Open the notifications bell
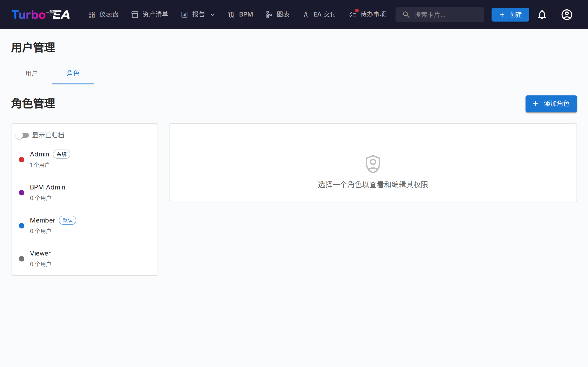The height and width of the screenshot is (367, 588). pos(542,14)
